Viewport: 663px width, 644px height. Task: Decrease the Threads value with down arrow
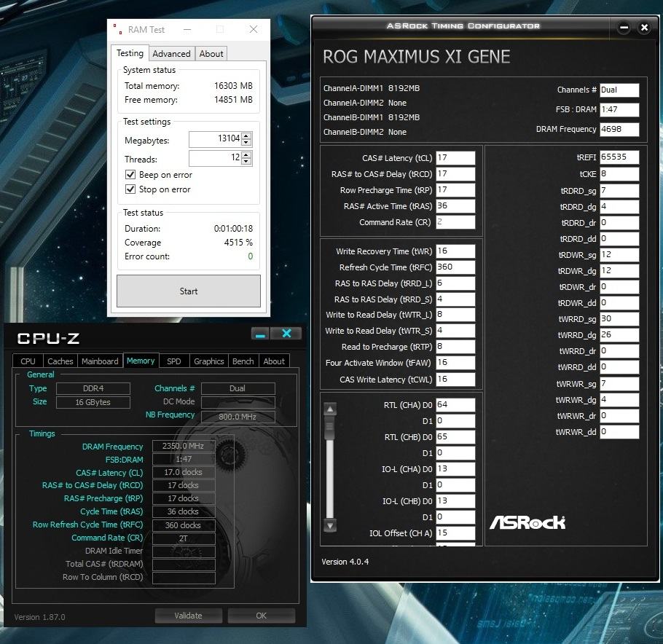point(246,162)
